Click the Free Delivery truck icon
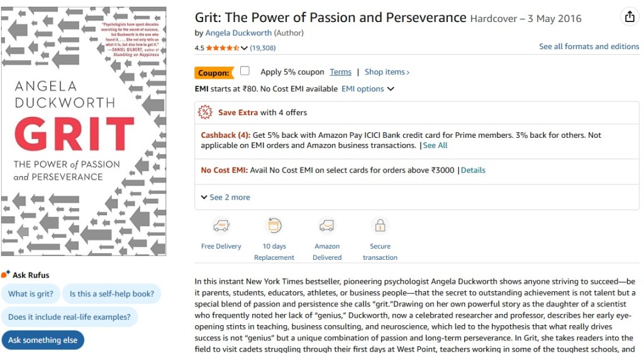The height and width of the screenshot is (353, 644). pyautogui.click(x=221, y=226)
